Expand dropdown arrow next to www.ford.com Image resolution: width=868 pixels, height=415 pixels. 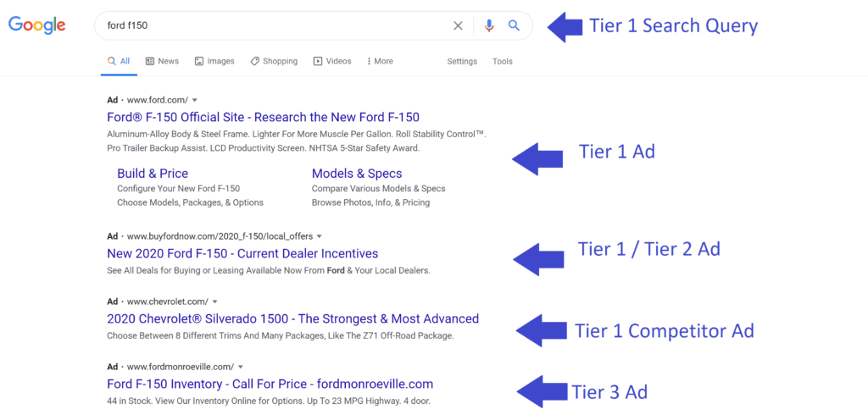(195, 100)
